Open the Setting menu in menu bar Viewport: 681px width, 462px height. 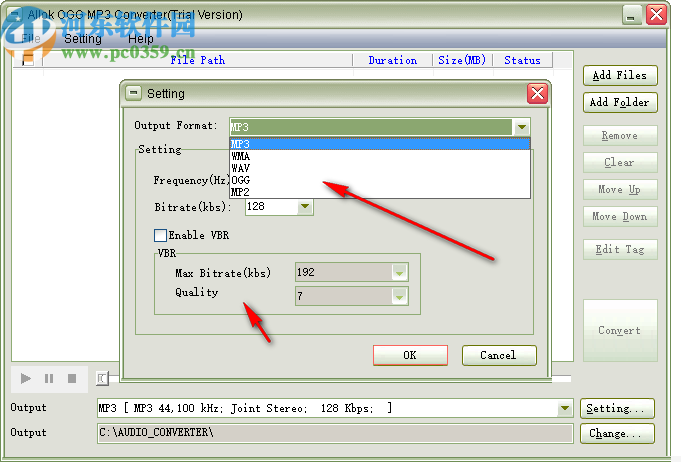pos(83,39)
